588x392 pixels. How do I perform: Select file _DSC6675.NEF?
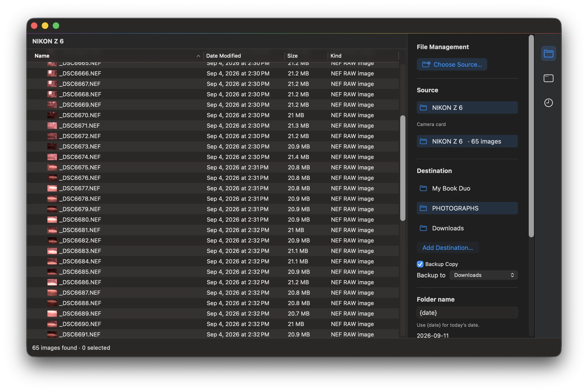coord(213,167)
